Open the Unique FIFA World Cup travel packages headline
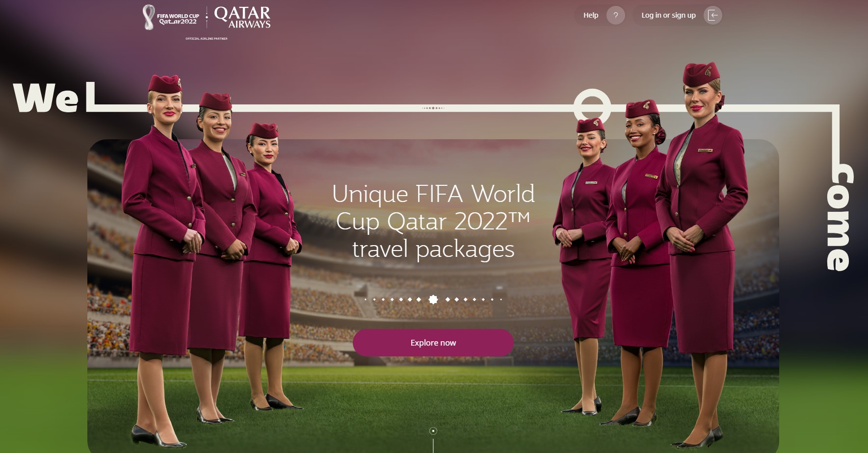868x453 pixels. coord(433,221)
